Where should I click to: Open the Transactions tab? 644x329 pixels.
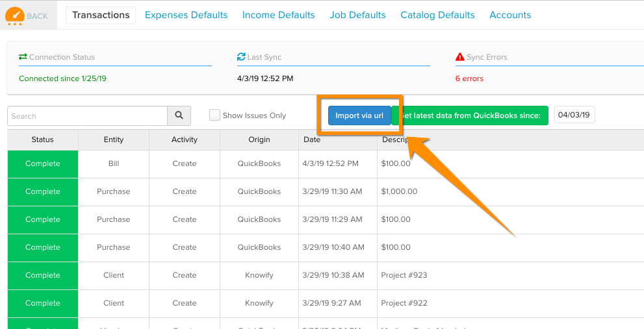tap(101, 15)
